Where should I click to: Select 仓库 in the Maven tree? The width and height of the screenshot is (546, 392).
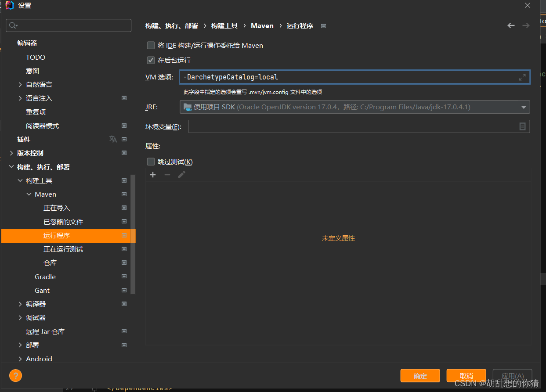coord(50,263)
